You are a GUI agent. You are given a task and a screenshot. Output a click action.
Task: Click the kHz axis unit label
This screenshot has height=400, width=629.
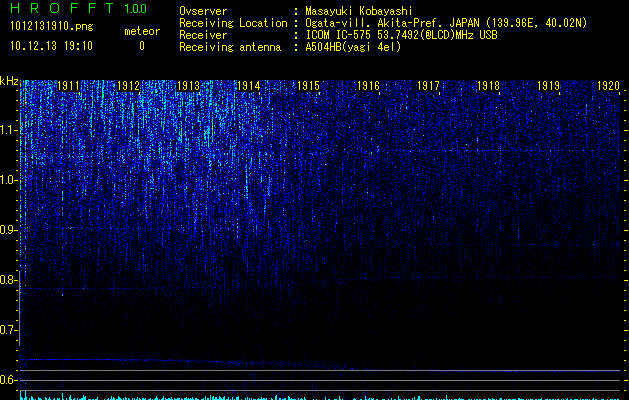[9, 81]
